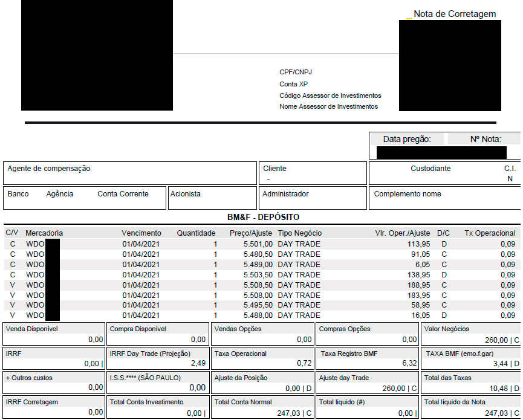The width and height of the screenshot is (523, 420).
Task: Click the 'BM&F - DEPÓSITO' section heading
Action: 263,217
